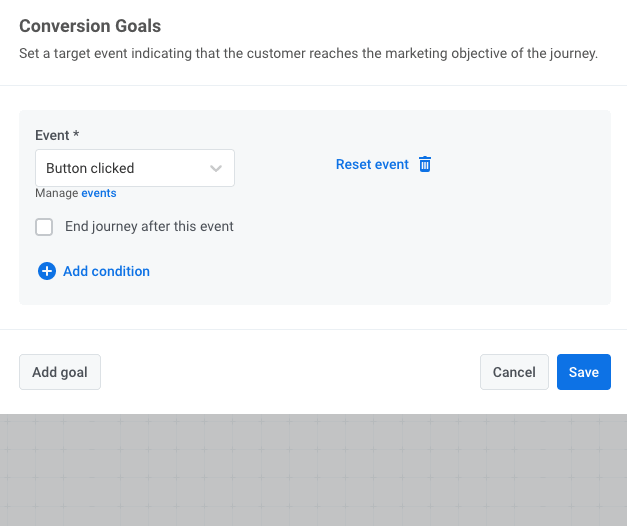The image size is (627, 526).
Task: Enable the End journey after this event checkbox
Action: click(x=44, y=227)
